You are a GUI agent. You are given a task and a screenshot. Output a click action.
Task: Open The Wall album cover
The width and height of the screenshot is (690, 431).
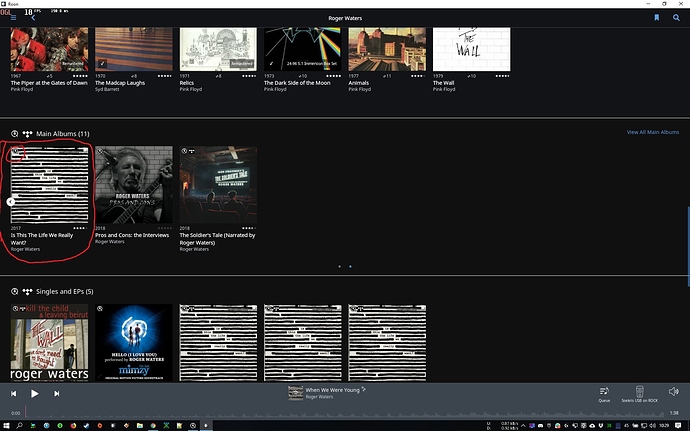[x=472, y=49]
